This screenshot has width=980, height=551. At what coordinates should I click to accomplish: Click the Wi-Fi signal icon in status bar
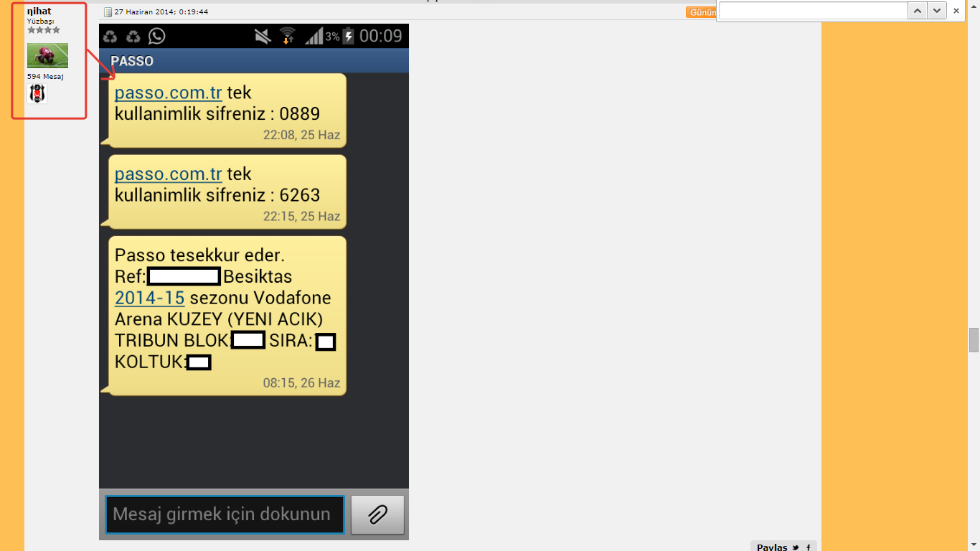(287, 36)
